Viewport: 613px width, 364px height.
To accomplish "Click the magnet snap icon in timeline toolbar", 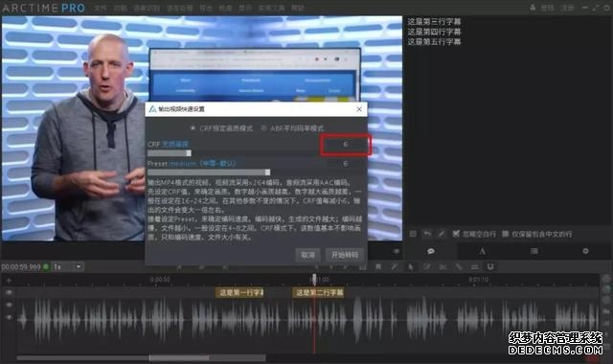I will pyautogui.click(x=490, y=266).
